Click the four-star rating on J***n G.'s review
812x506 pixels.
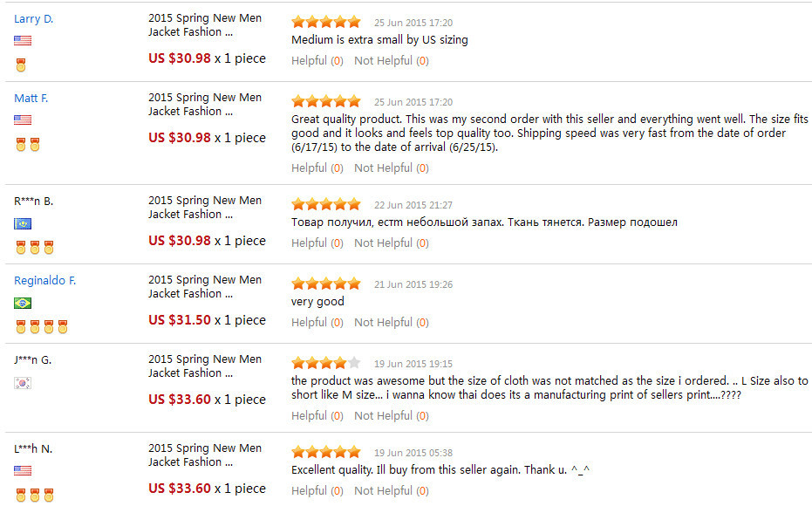[325, 363]
